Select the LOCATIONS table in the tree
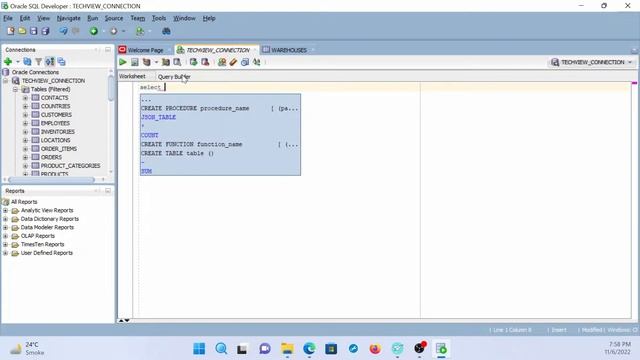 click(x=56, y=140)
